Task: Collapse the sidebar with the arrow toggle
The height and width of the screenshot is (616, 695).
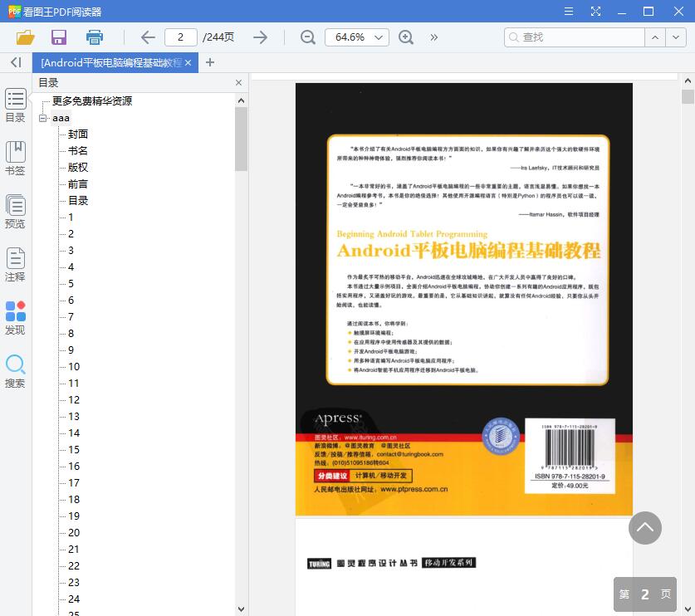Action: click(14, 62)
